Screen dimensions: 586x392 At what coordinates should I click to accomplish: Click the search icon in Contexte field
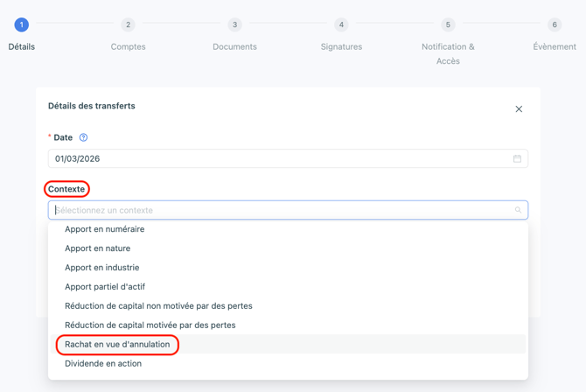tap(518, 210)
